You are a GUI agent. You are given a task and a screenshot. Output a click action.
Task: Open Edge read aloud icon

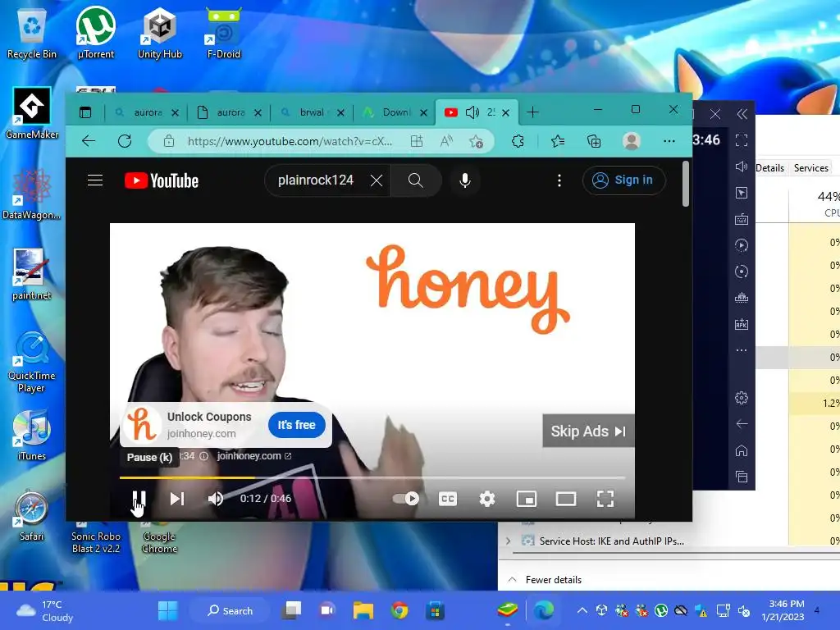[446, 141]
